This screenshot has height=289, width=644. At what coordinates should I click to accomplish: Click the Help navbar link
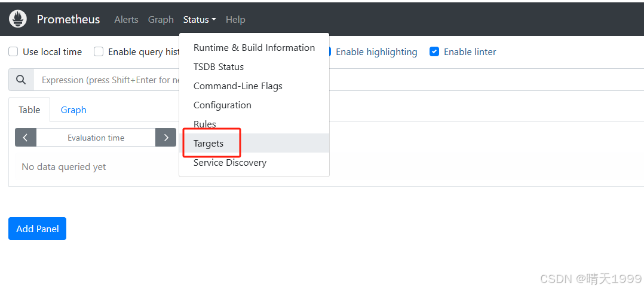pyautogui.click(x=235, y=19)
